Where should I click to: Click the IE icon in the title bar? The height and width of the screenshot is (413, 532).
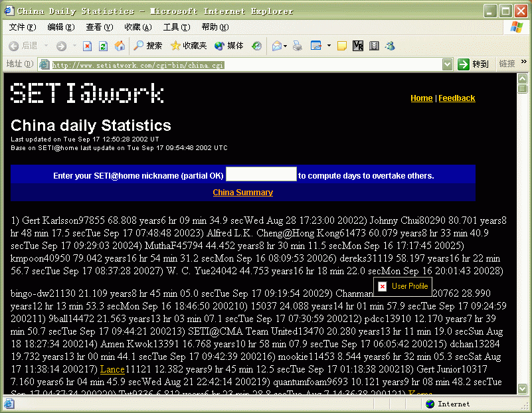[9, 11]
